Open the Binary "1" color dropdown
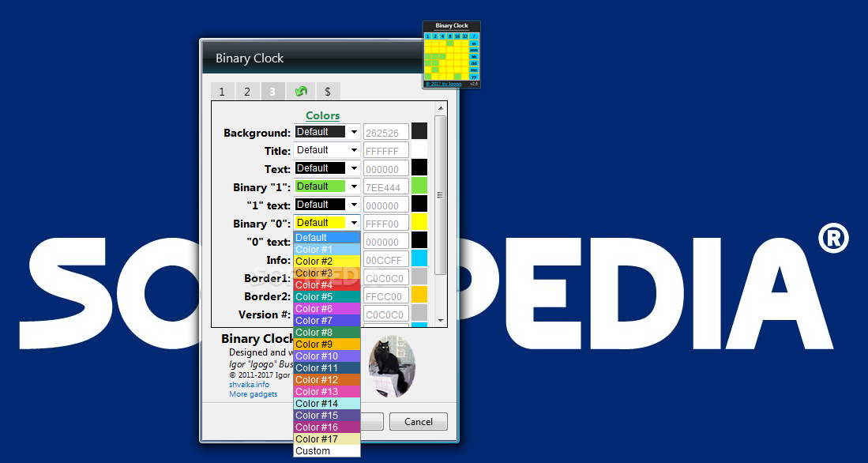This screenshot has height=463, width=868. point(327,186)
